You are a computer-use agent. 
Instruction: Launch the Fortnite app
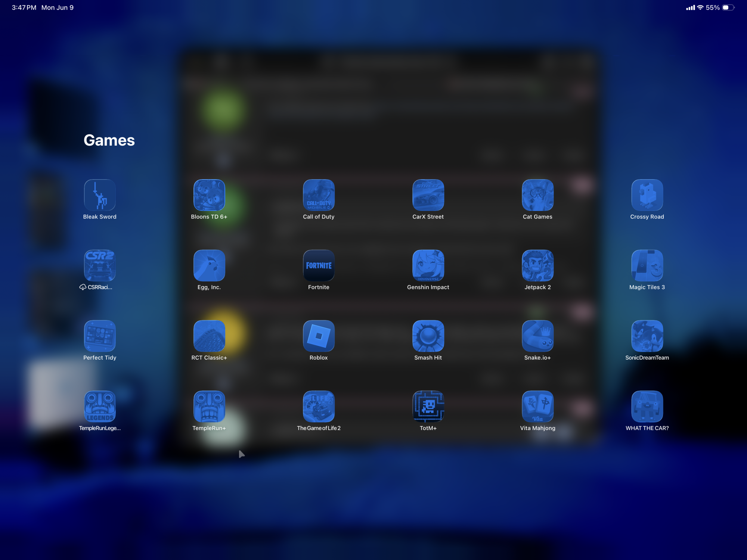coord(319,265)
